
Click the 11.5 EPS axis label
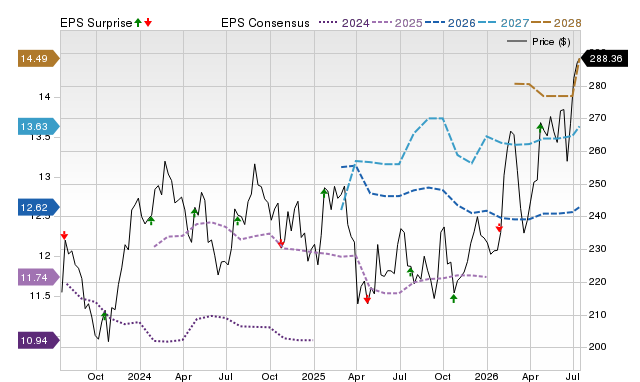pyautogui.click(x=40, y=295)
